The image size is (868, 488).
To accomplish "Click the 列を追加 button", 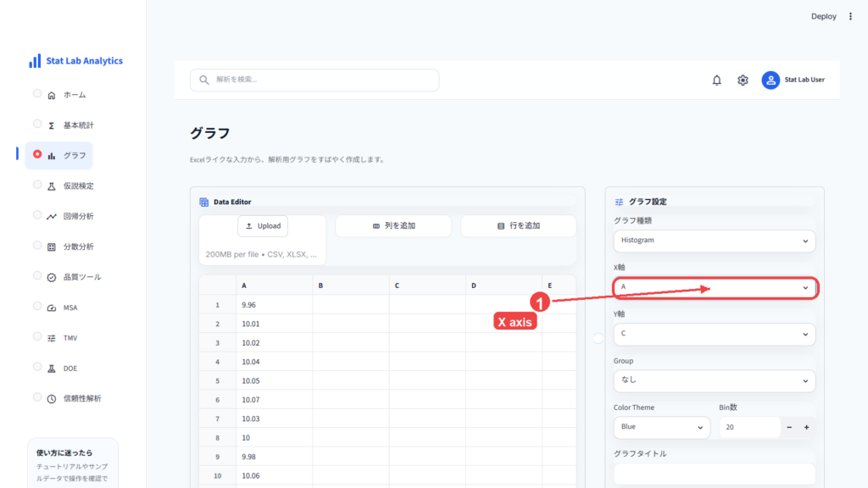I will [x=393, y=225].
